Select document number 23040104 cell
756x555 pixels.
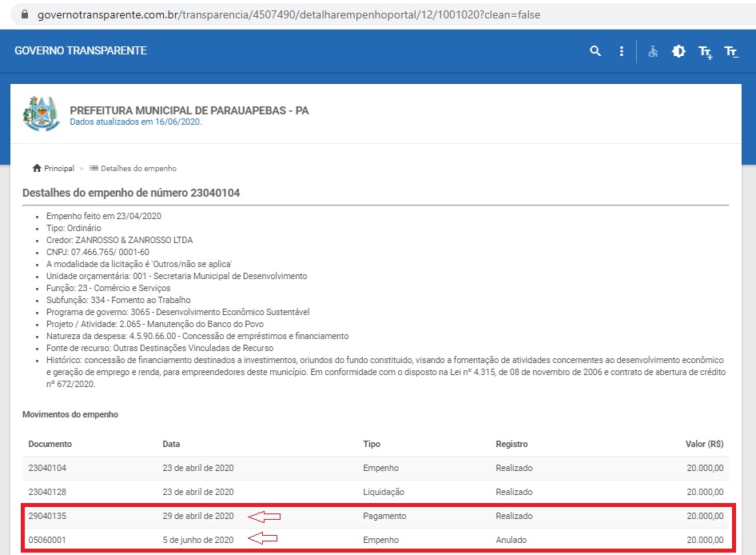[47, 468]
